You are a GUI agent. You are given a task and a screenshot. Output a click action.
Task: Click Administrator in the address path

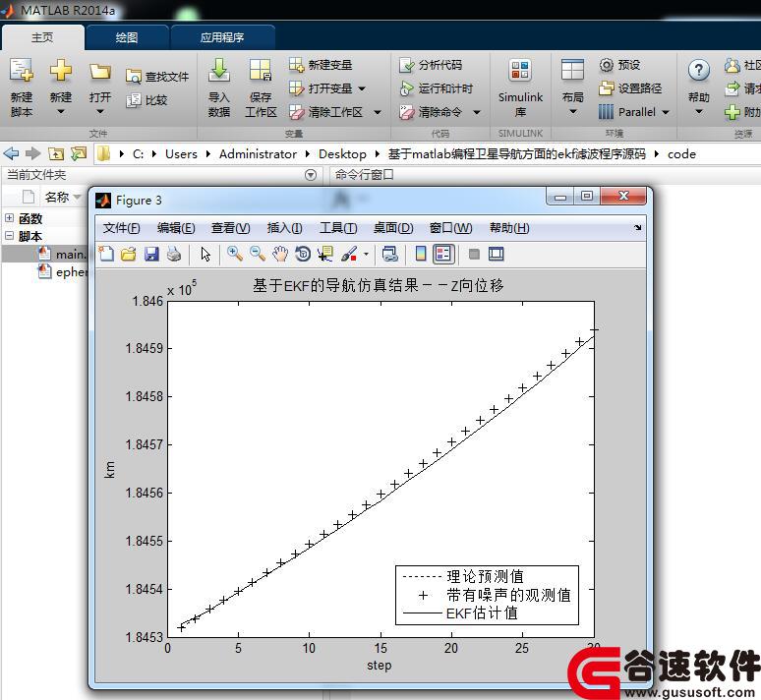258,154
